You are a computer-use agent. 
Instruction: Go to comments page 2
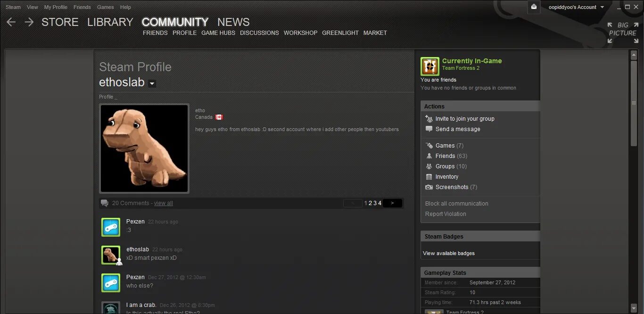tap(370, 203)
